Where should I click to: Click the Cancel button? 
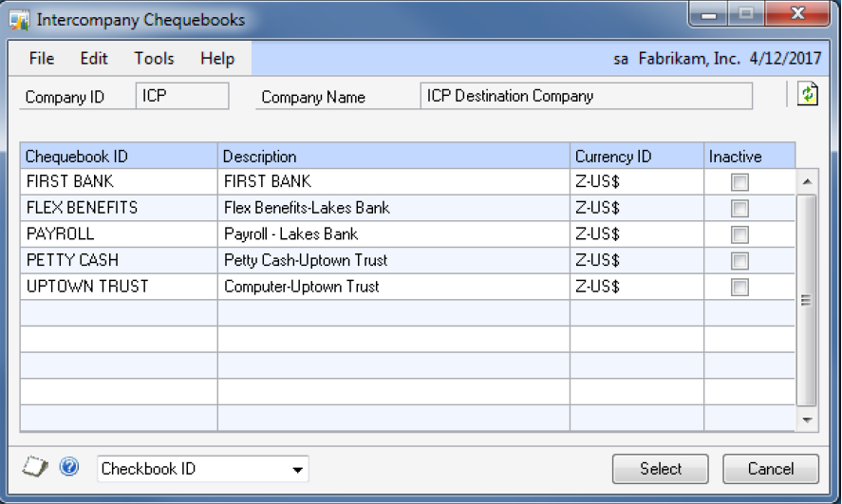click(x=770, y=469)
